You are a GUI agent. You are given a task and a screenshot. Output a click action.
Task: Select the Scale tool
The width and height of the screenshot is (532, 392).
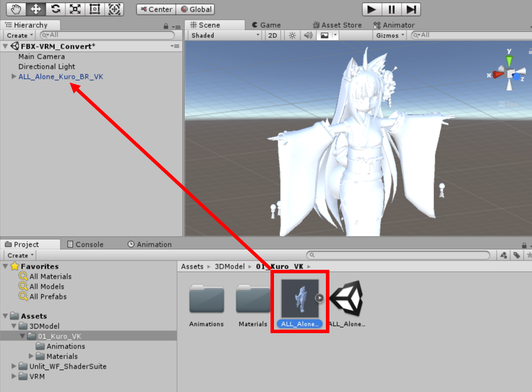click(75, 9)
